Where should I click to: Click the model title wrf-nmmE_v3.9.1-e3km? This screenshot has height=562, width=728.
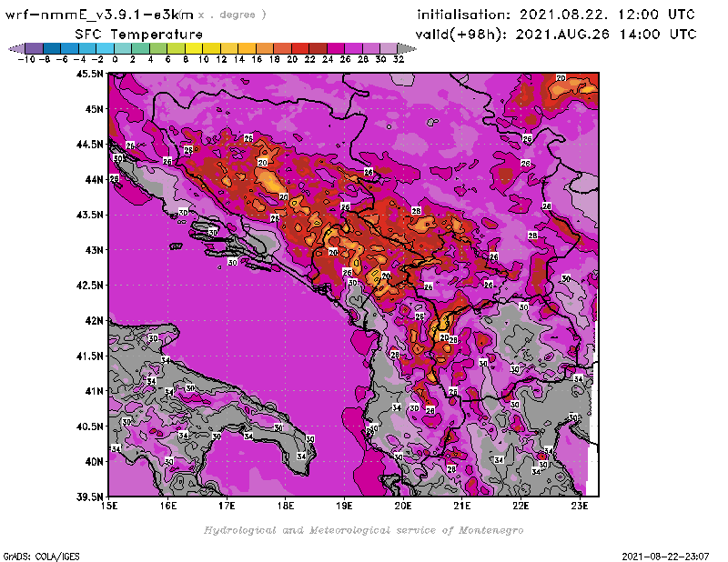pos(99,15)
